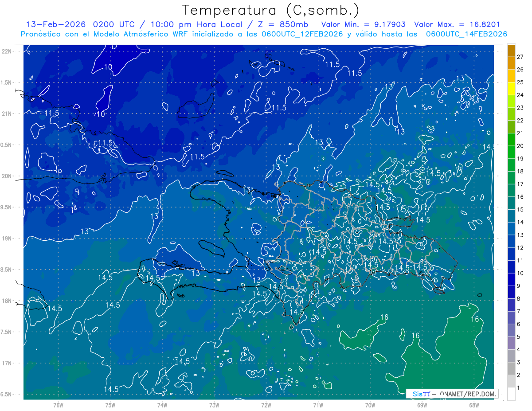This screenshot has width=532, height=411.
Task: Click the lime colorbar segment between 22 and 23
Action: 511,114
